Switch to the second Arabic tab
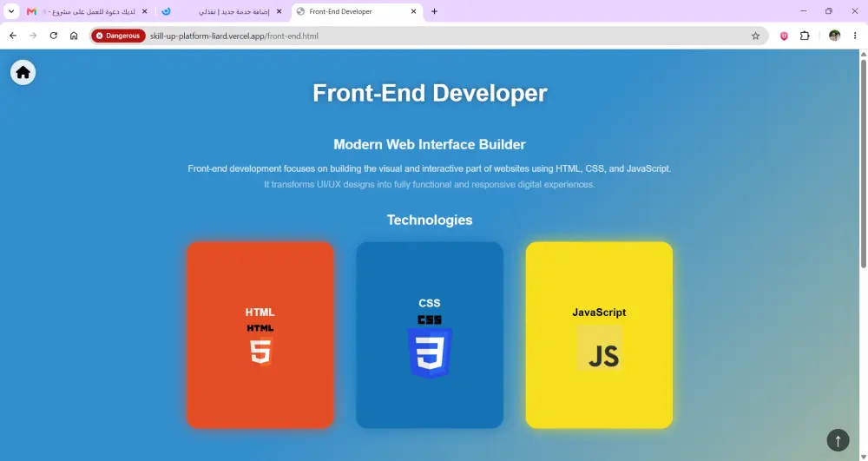 click(222, 11)
